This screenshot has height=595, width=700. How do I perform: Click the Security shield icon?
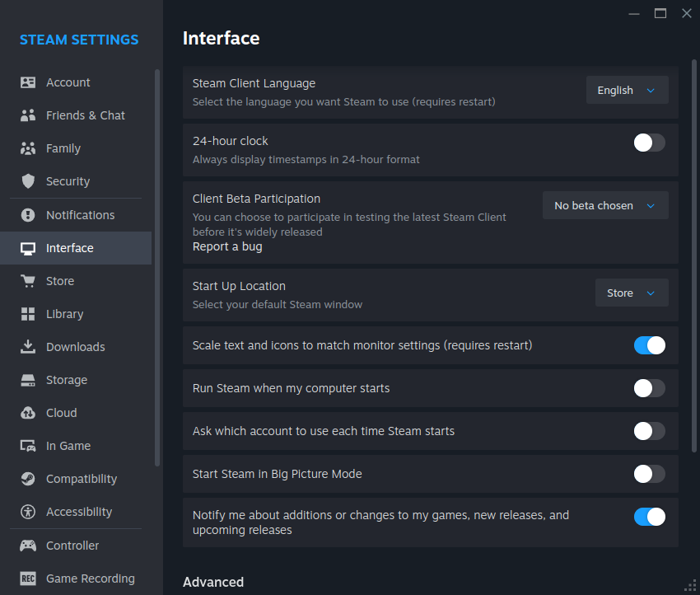coord(28,181)
